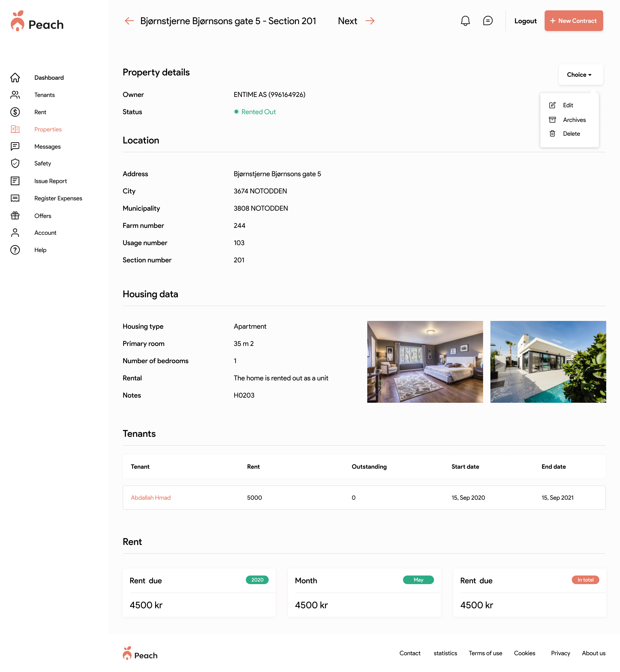The image size is (620, 672).
Task: Click the Issue Report icon in sidebar
Action: (15, 181)
